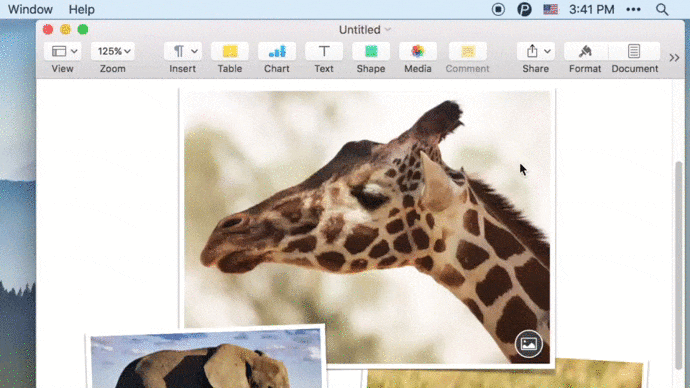
Task: Open the Chart toolbar icon
Action: [277, 51]
